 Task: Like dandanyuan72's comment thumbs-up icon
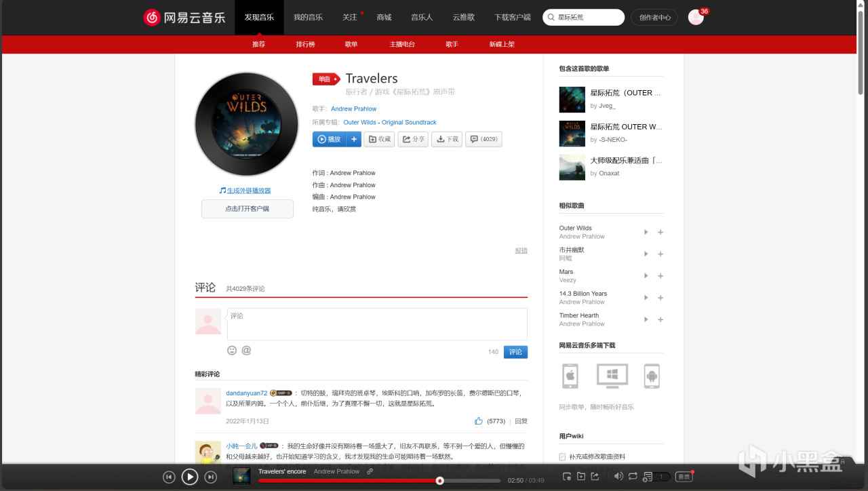(479, 421)
